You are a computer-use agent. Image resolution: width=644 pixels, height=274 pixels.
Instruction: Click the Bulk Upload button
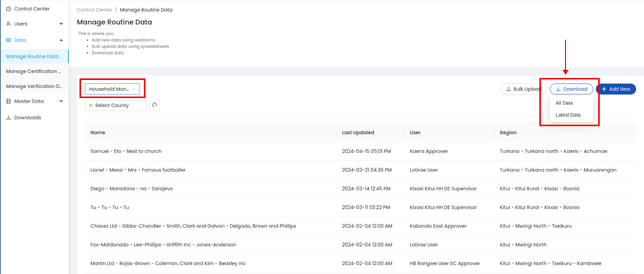click(523, 89)
